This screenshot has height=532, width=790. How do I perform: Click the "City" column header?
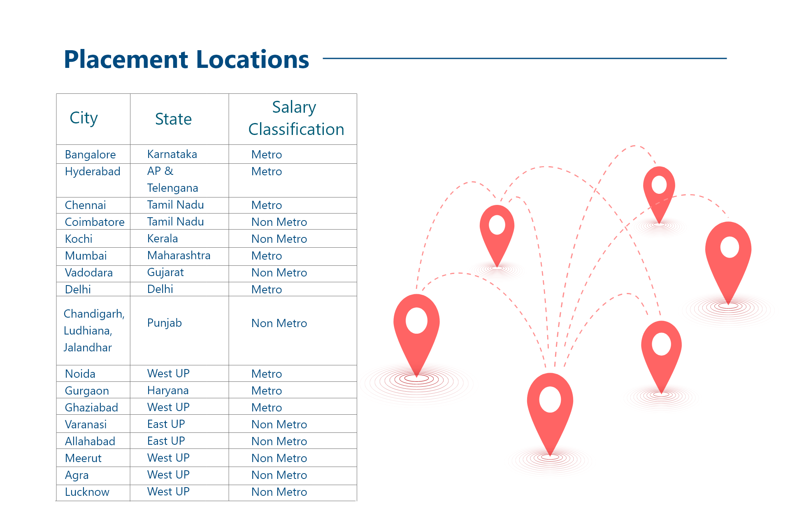[84, 118]
